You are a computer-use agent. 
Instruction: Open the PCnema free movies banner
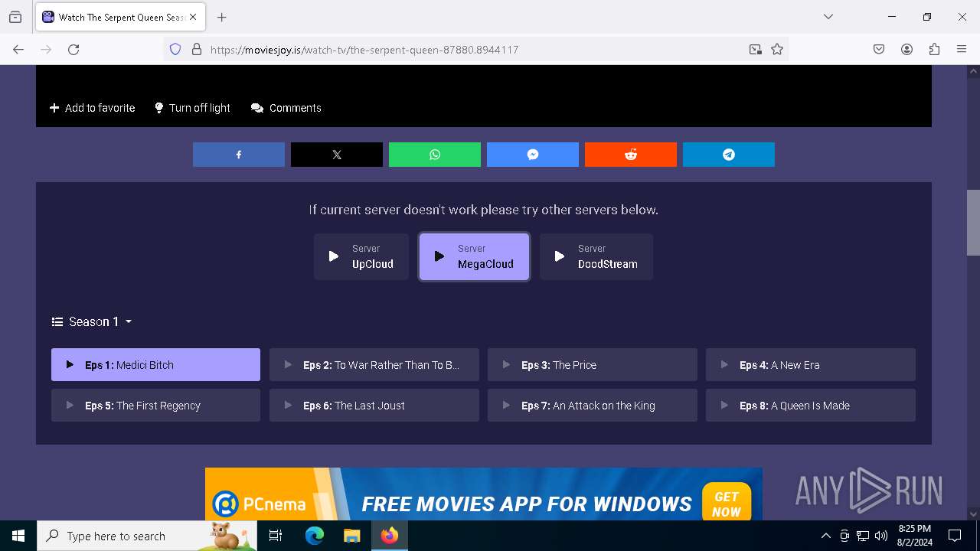tap(484, 494)
